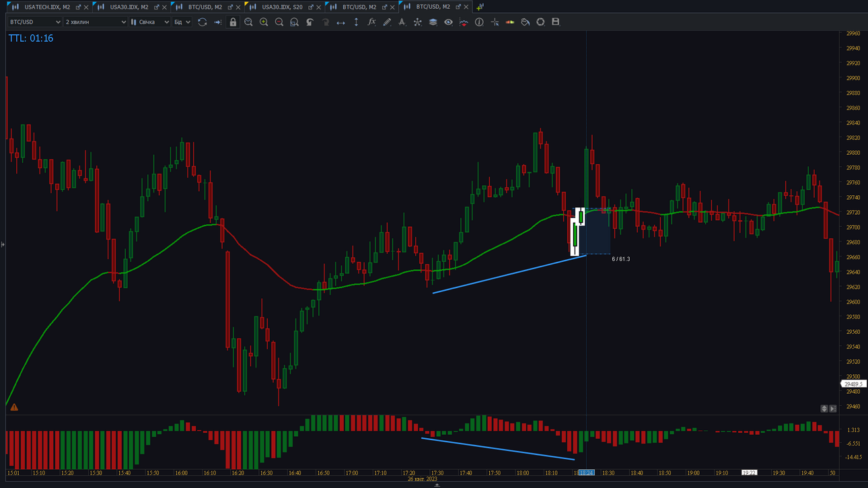The height and width of the screenshot is (488, 868).
Task: Click the 19:00 time axis label
Action: (693, 473)
